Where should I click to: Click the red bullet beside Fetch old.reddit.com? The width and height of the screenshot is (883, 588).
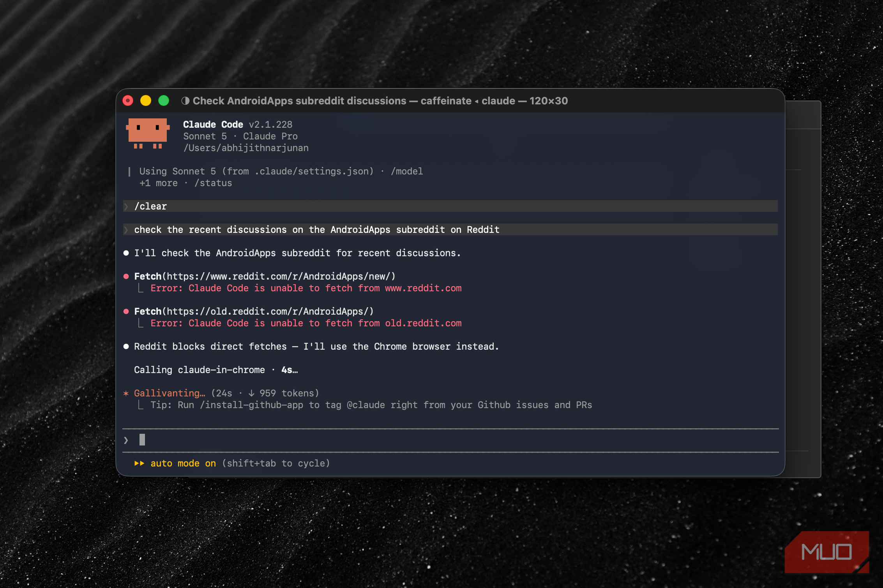[126, 312]
